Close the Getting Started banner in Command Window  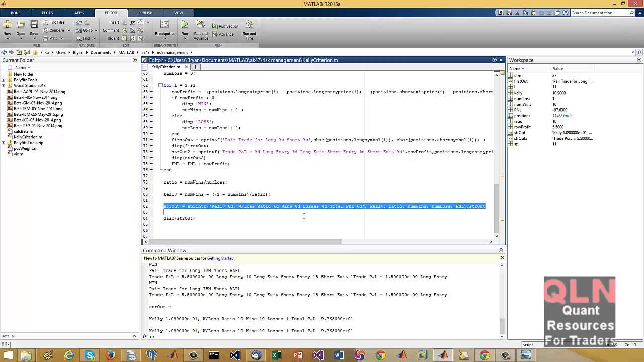coord(502,258)
